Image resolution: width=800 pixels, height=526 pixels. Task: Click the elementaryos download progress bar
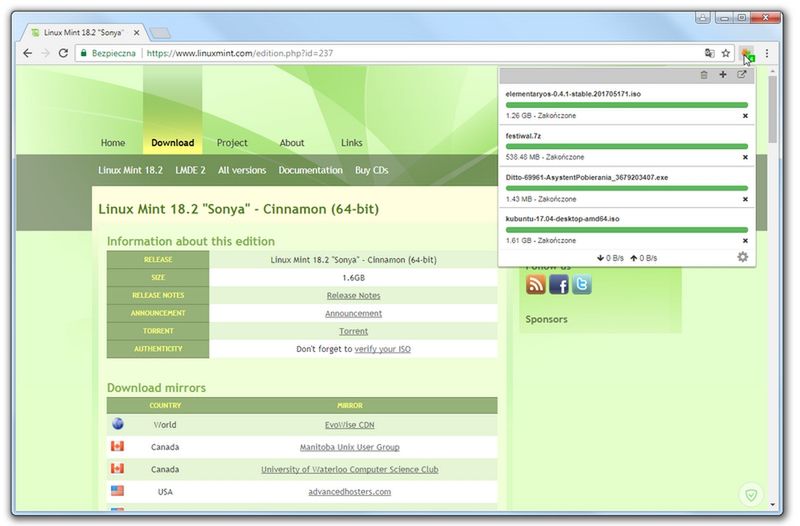[x=627, y=105]
